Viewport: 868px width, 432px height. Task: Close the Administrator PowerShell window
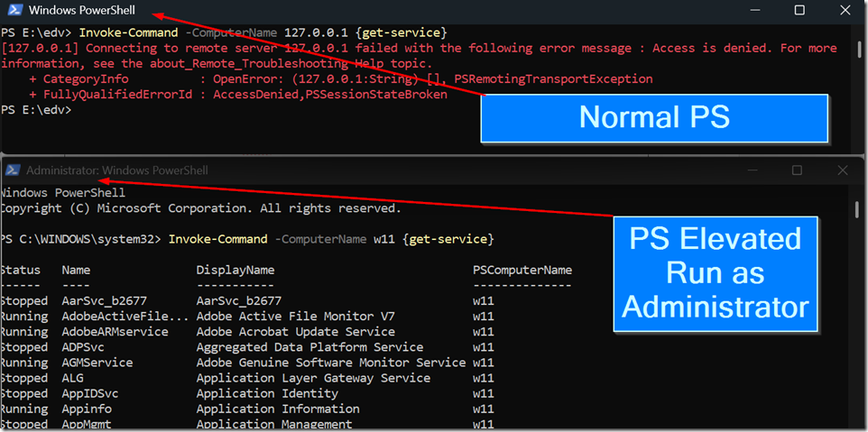(843, 170)
